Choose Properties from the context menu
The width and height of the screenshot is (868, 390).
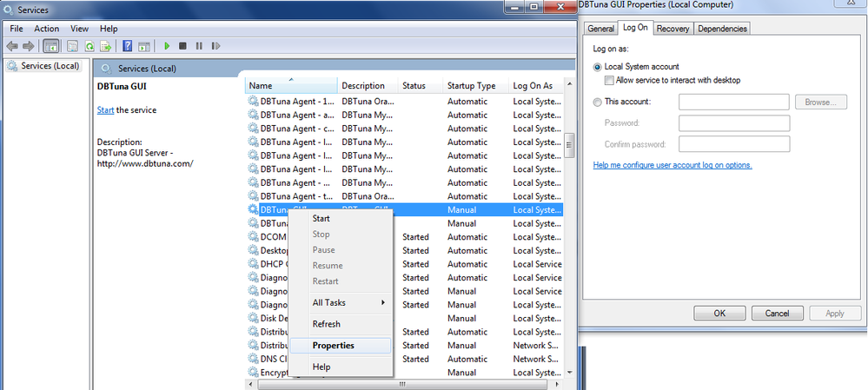coord(333,345)
